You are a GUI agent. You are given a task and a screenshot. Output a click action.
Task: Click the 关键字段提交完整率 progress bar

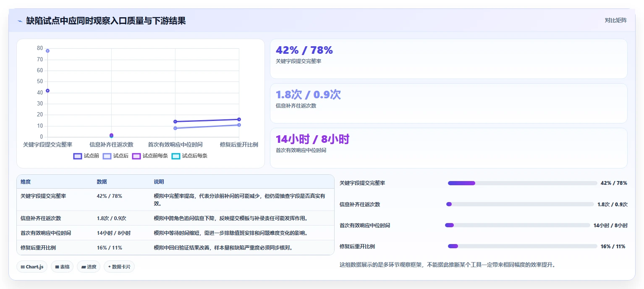(x=522, y=183)
